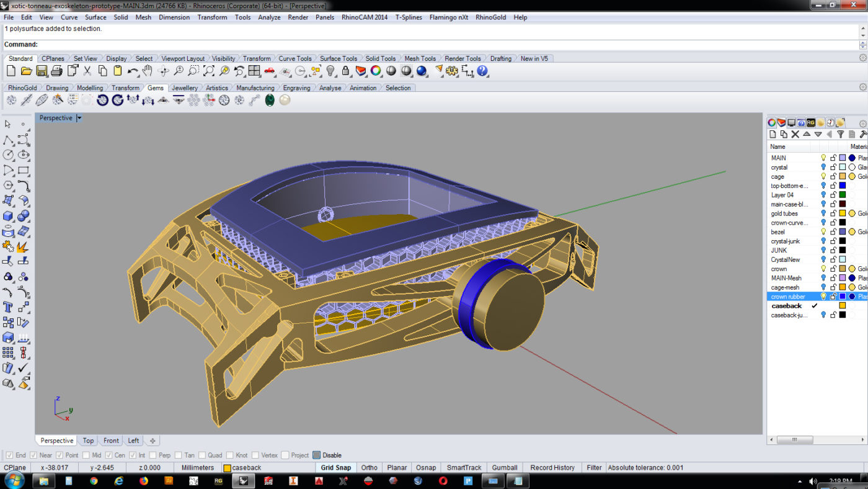Enable the Perp osnap checkbox

click(x=153, y=455)
